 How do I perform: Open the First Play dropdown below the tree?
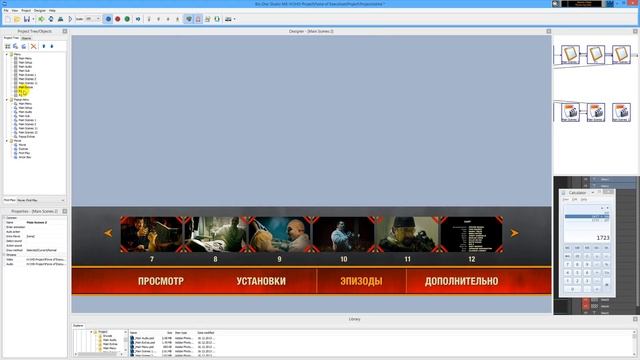click(x=41, y=200)
